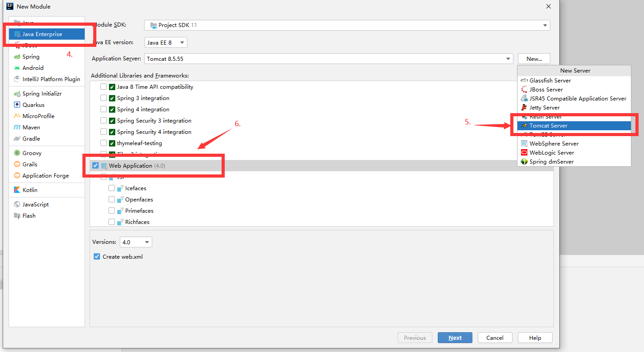Add a Jetty Server
Image resolution: width=644 pixels, height=352 pixels.
click(574, 107)
